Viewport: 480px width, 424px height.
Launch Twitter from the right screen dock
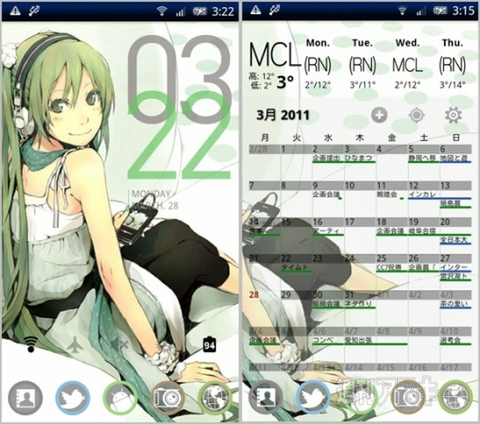(313, 398)
